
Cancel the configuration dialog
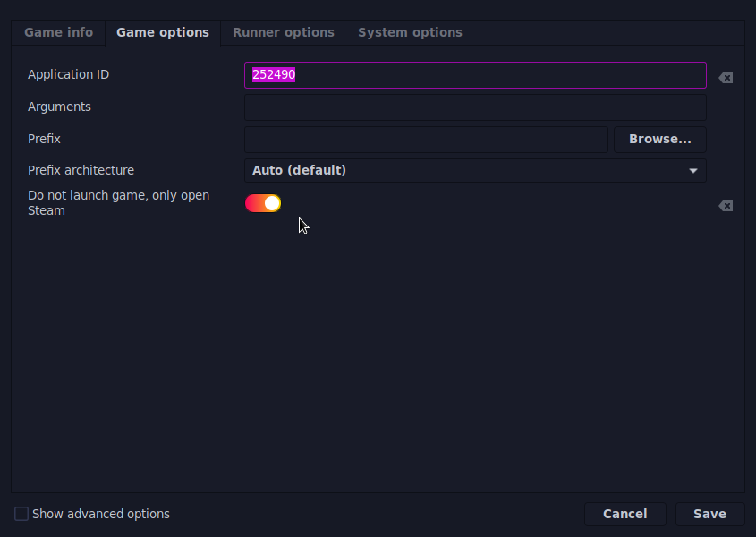[x=624, y=514]
